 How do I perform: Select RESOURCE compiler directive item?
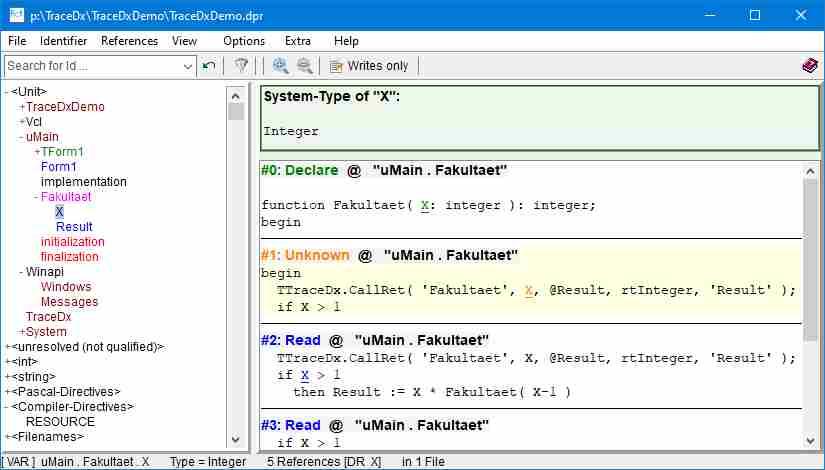pos(61,422)
